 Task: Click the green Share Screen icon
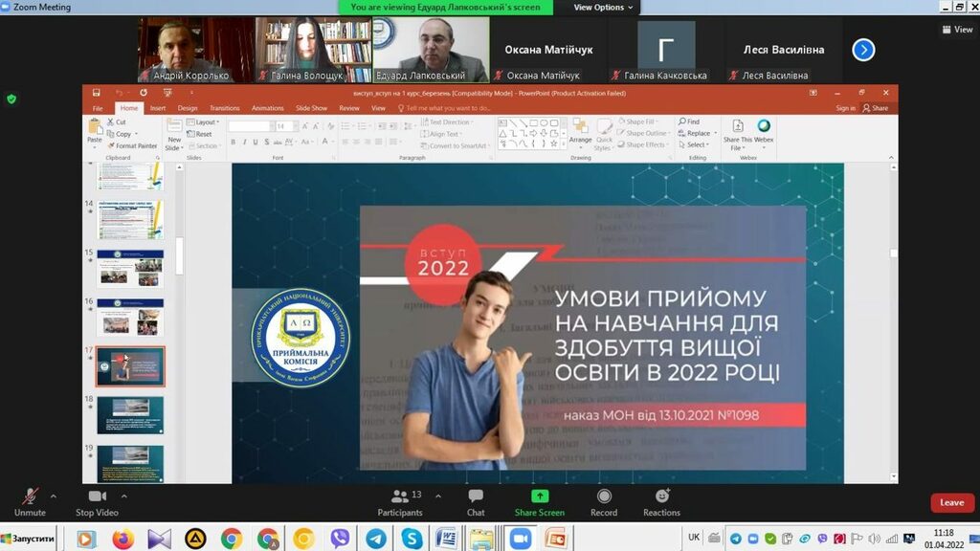540,496
